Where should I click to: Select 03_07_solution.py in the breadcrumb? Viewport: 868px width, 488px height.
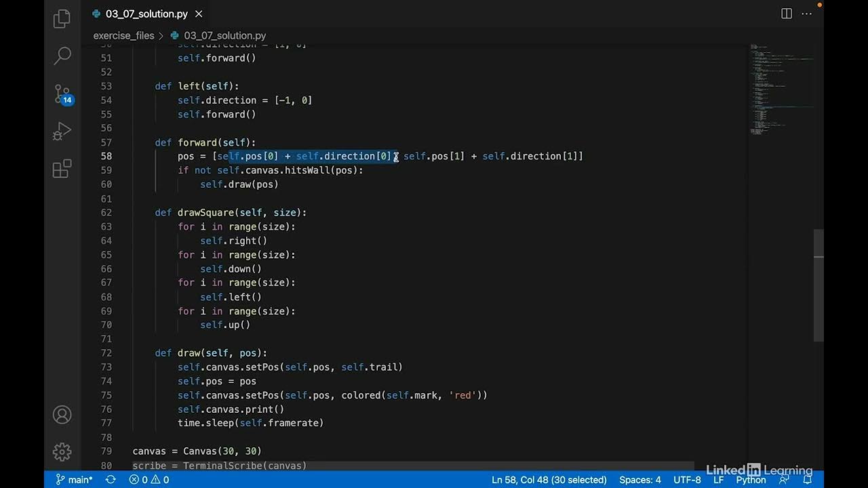point(224,35)
